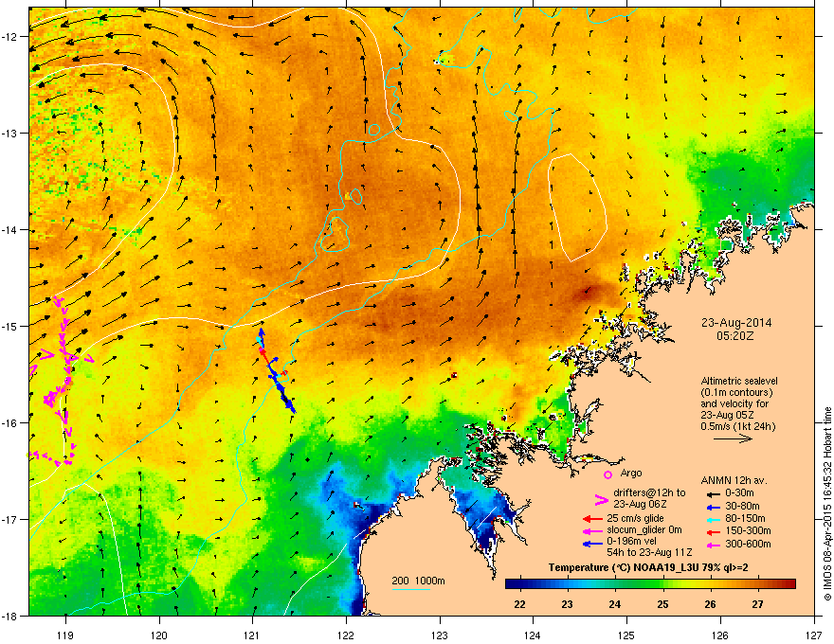Click the '80-150m' depth range label
The image size is (834, 644).
click(x=745, y=518)
